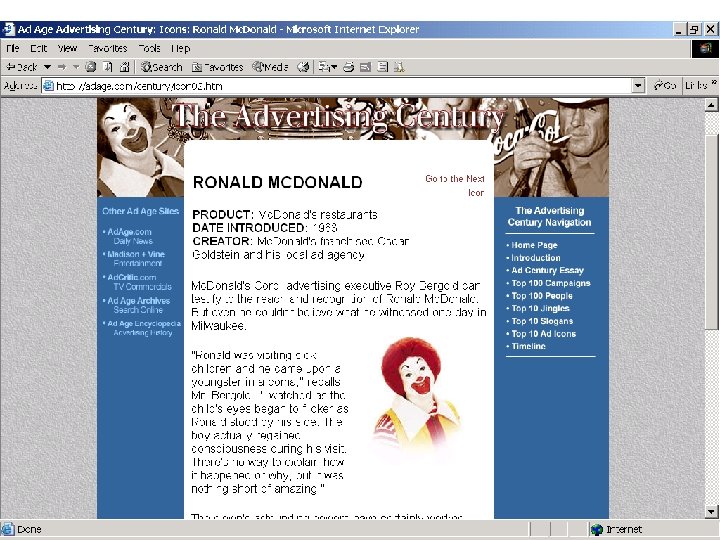Follow the Go to the Next Icon link
The image size is (720, 540).
pos(455,186)
